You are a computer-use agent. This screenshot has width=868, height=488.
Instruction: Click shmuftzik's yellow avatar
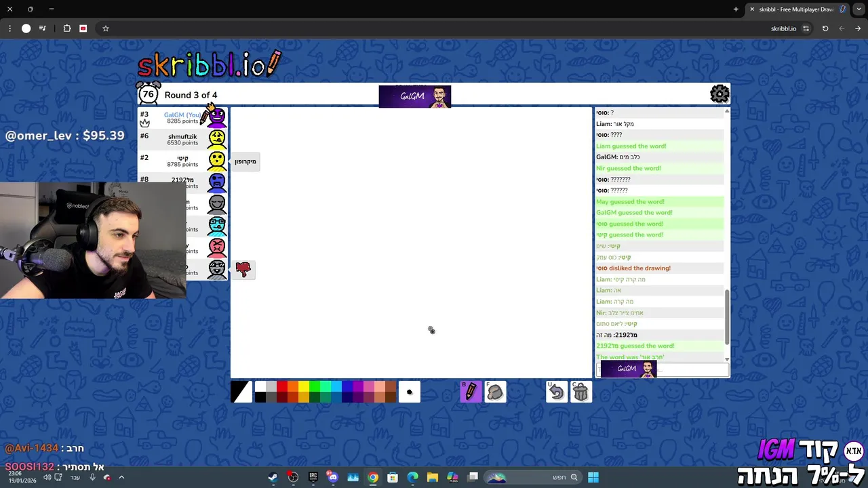coord(217,140)
